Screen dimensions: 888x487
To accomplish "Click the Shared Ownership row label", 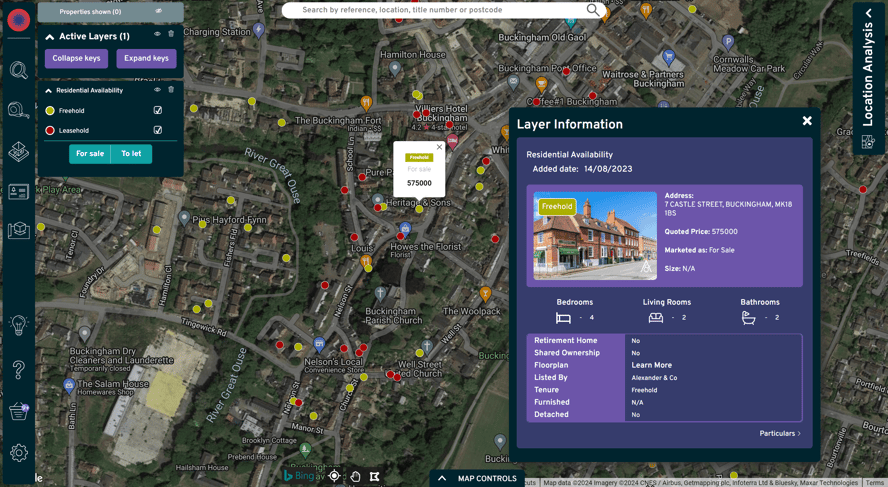I will tap(566, 353).
